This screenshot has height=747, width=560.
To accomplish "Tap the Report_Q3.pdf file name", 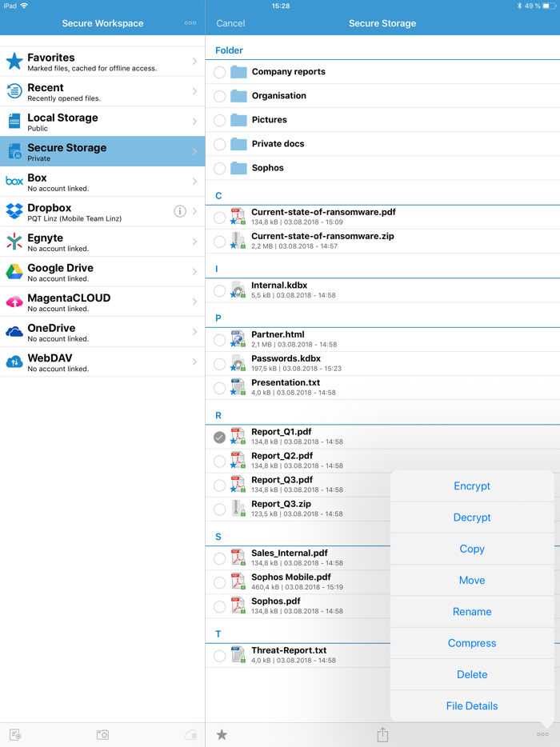I will 282,480.
